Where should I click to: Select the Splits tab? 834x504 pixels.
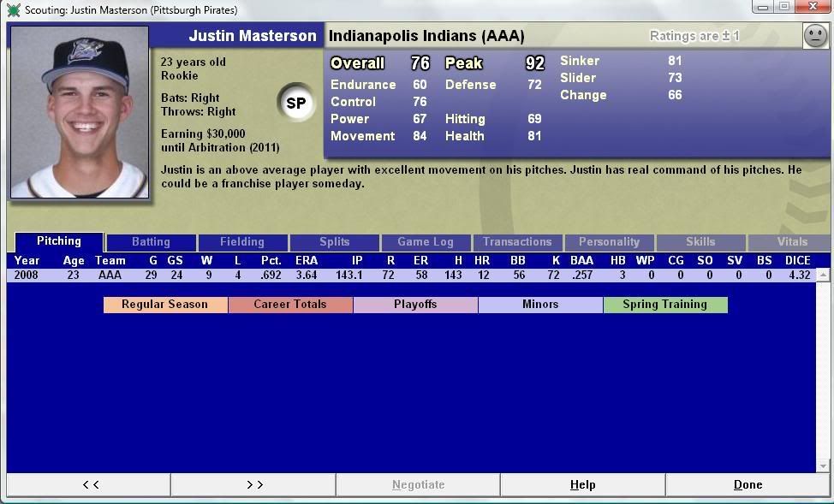pos(335,242)
